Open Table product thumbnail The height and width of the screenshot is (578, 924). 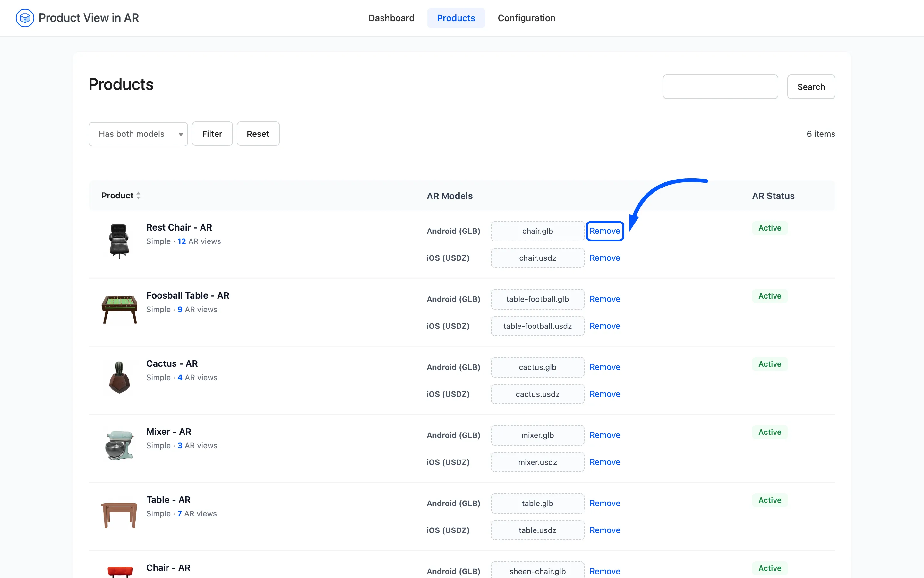tap(119, 513)
